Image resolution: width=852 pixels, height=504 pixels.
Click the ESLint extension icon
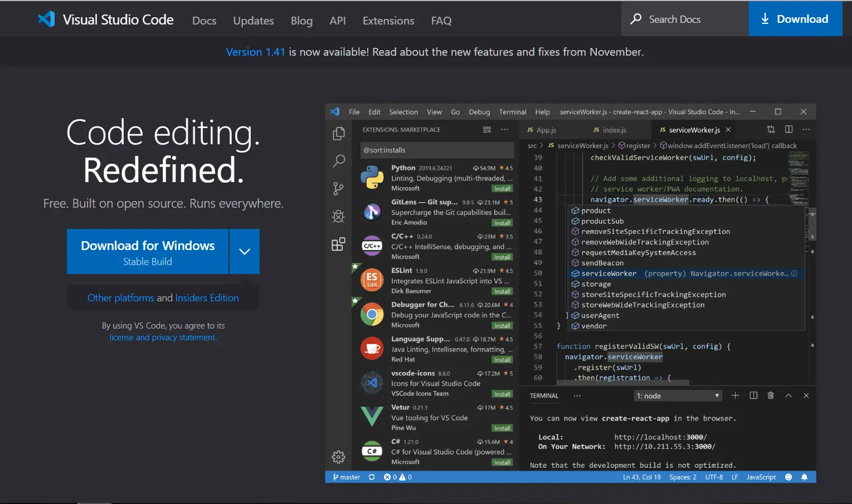(372, 280)
